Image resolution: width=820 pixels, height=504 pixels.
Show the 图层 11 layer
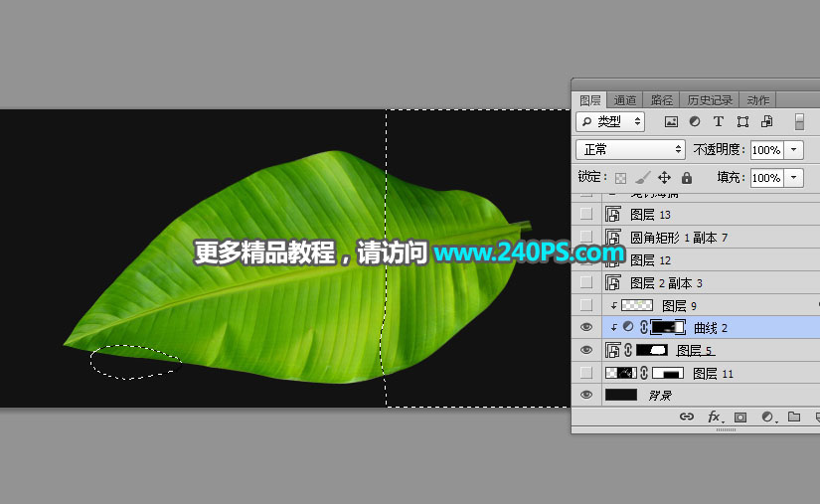(586, 373)
